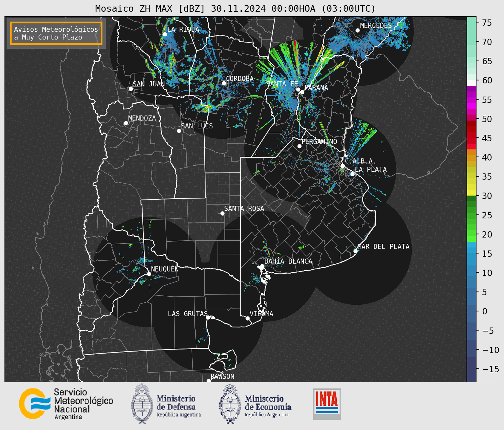Click the C.A.B.A. city marker
Viewport: 504px width, 430px height.
[343, 166]
